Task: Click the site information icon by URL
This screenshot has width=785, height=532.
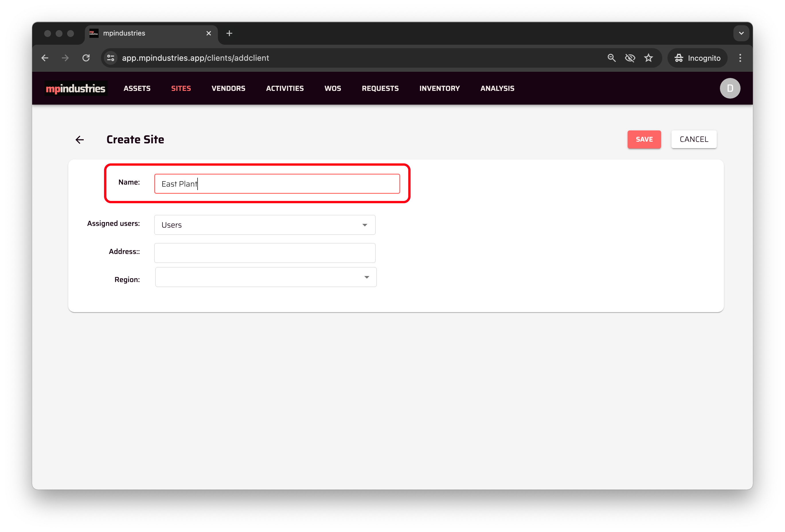Action: pyautogui.click(x=111, y=58)
